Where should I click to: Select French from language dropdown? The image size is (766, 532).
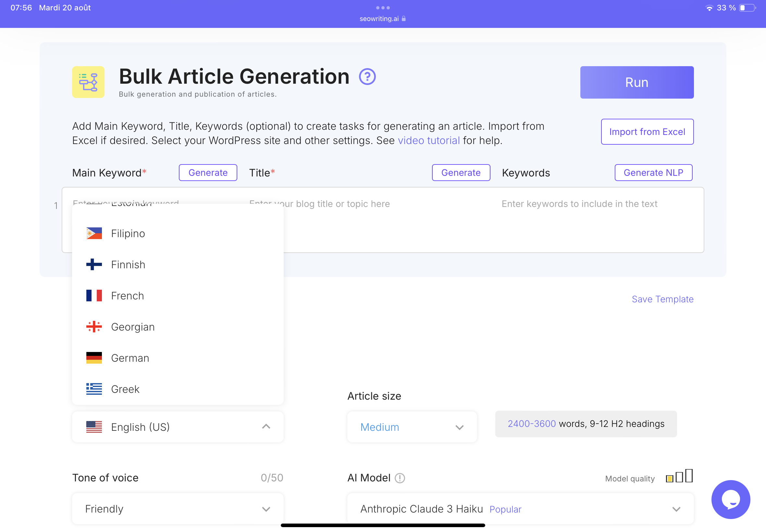coord(128,296)
